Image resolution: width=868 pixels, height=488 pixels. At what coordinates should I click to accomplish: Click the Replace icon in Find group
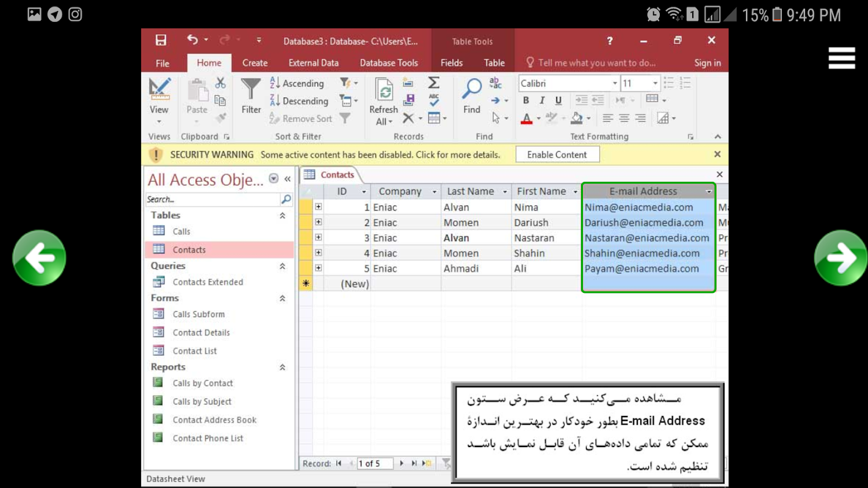coord(496,83)
